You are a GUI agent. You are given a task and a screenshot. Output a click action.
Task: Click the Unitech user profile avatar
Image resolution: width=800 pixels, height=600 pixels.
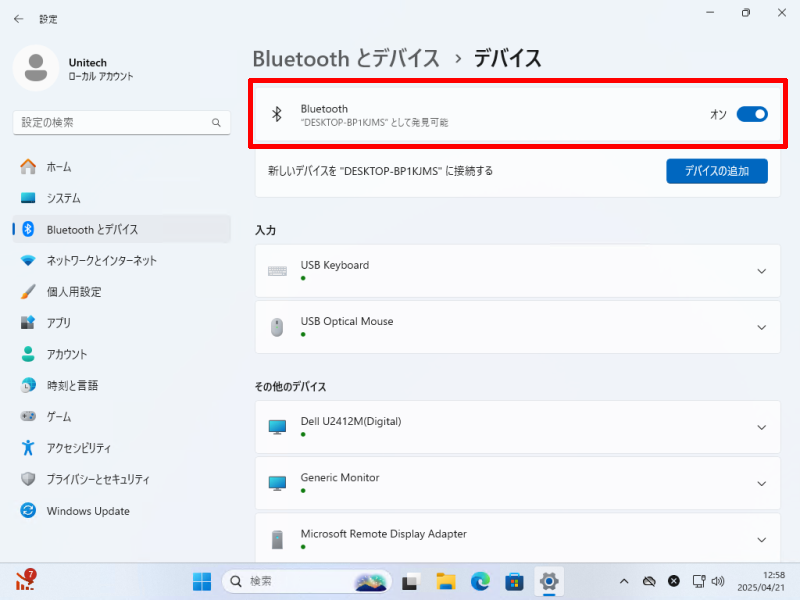pos(36,68)
